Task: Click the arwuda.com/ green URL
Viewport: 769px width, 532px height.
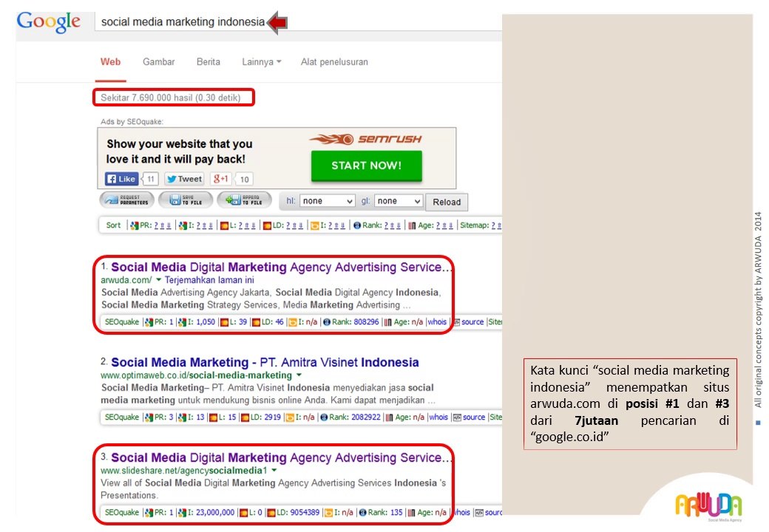Action: point(126,280)
